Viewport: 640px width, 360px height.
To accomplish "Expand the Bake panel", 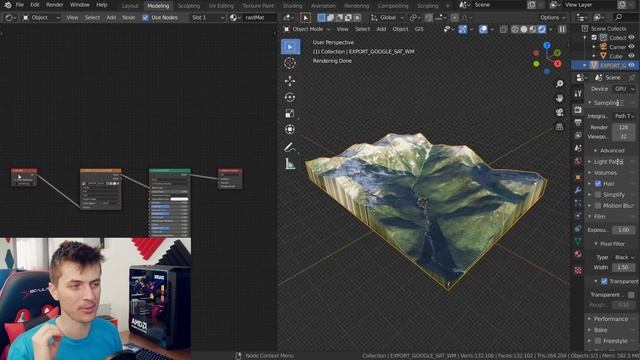I will [x=600, y=330].
